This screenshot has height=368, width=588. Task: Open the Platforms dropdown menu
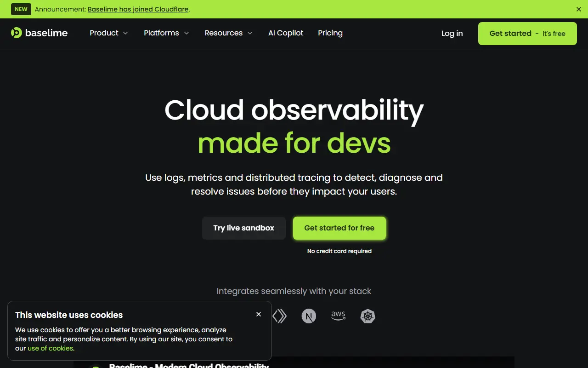click(x=166, y=33)
